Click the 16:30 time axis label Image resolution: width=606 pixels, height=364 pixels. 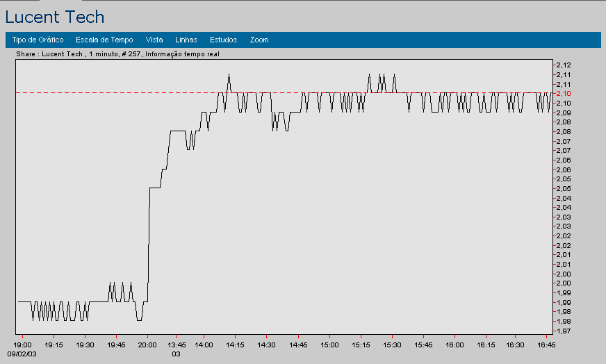pyautogui.click(x=515, y=345)
